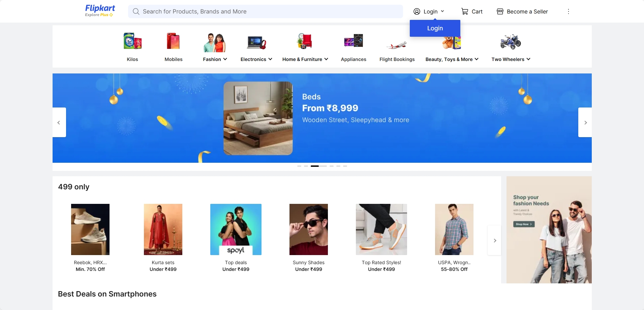Select the Kilos grocery category icon
This screenshot has height=310, width=644.
(x=132, y=41)
